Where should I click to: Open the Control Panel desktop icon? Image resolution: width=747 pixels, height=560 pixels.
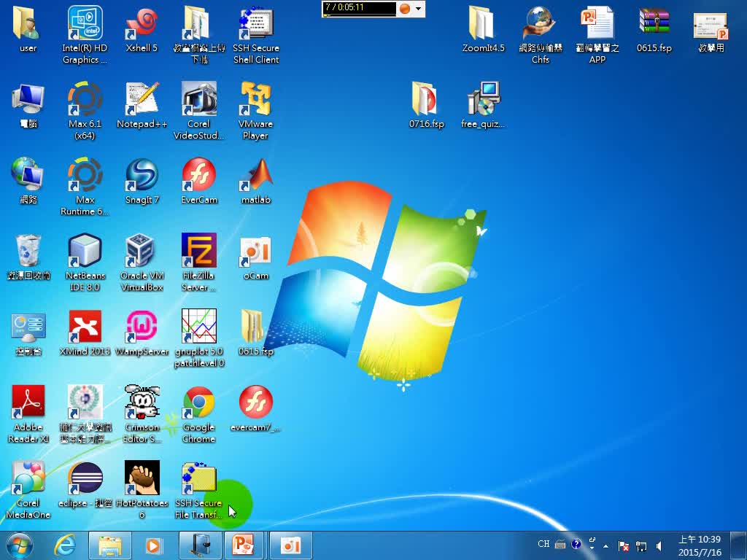point(28,333)
